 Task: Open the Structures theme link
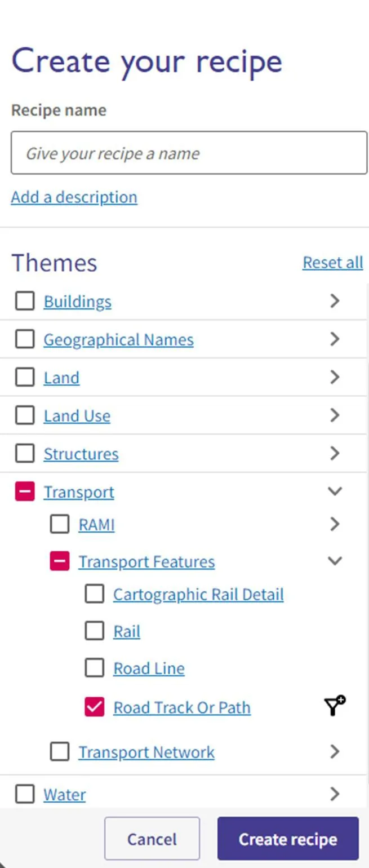point(81,454)
